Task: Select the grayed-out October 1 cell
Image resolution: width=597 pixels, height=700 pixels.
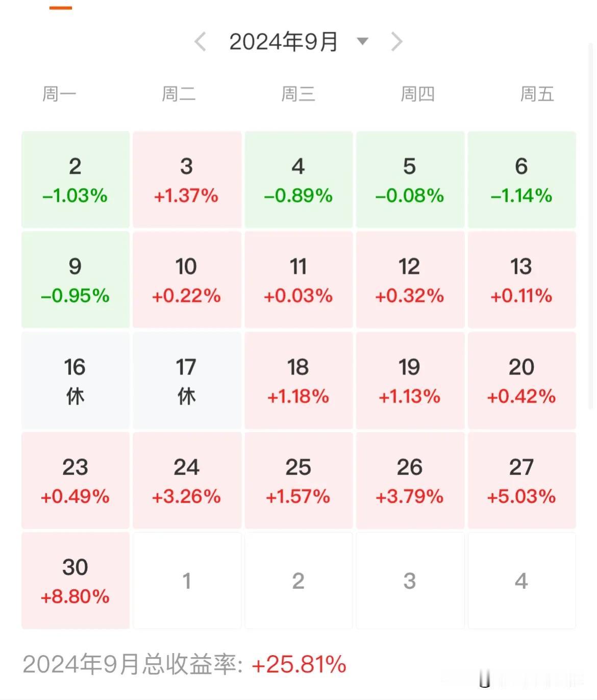Action: tap(187, 581)
